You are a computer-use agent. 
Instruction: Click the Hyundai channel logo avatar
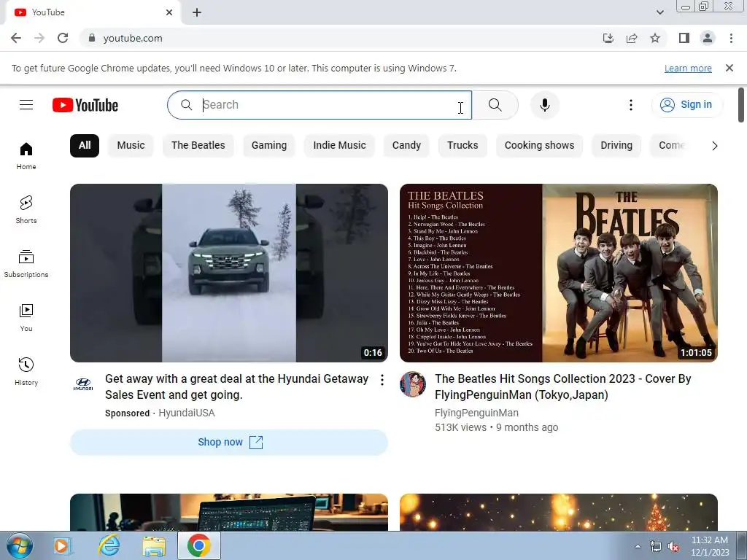(x=83, y=384)
